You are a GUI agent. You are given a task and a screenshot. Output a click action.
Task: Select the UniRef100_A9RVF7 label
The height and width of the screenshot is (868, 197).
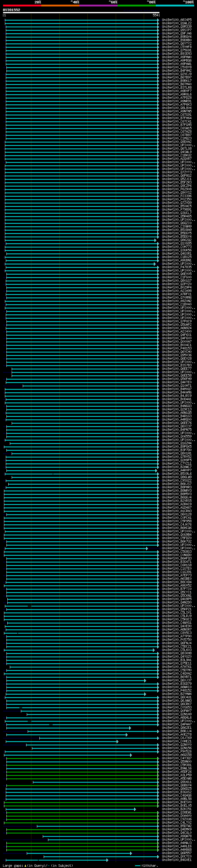177,91
